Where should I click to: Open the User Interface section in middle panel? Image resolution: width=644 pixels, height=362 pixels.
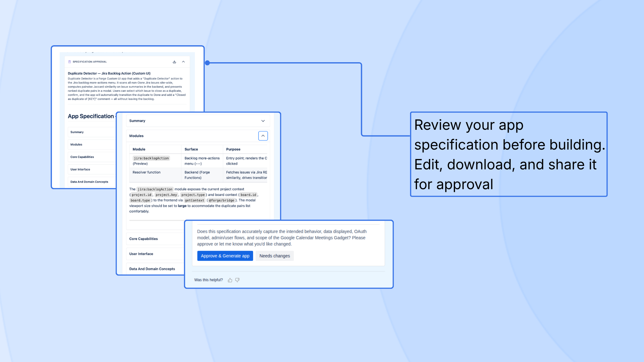coord(155,254)
